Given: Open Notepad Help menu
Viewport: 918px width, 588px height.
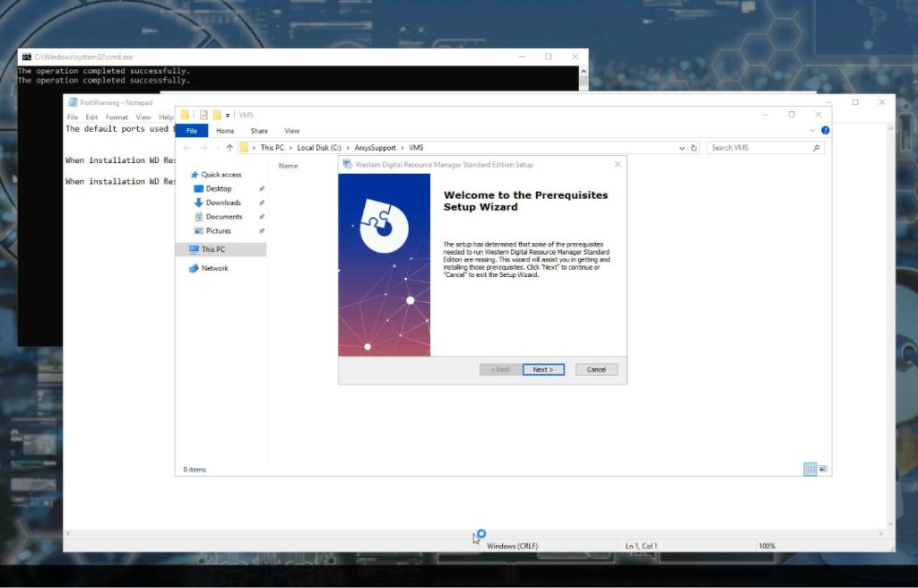Looking at the screenshot, I should pyautogui.click(x=166, y=117).
